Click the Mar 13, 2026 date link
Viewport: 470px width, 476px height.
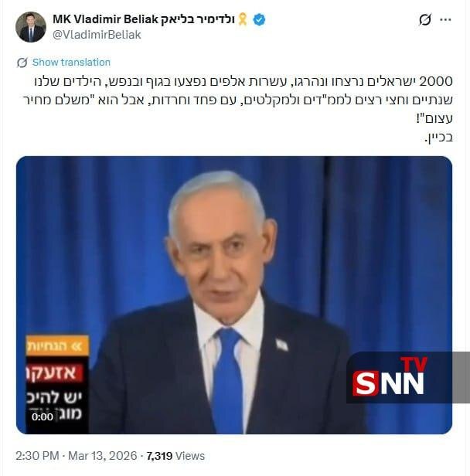102,456
